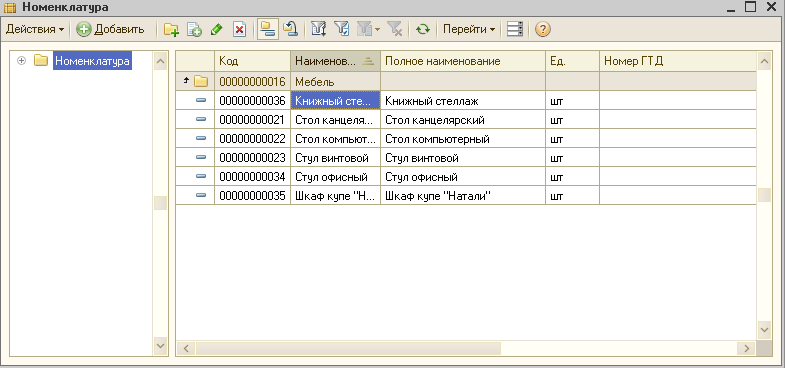Click the table's vertical scrollbar up arrow
Image resolution: width=785 pixels, height=368 pixels.
click(764, 61)
